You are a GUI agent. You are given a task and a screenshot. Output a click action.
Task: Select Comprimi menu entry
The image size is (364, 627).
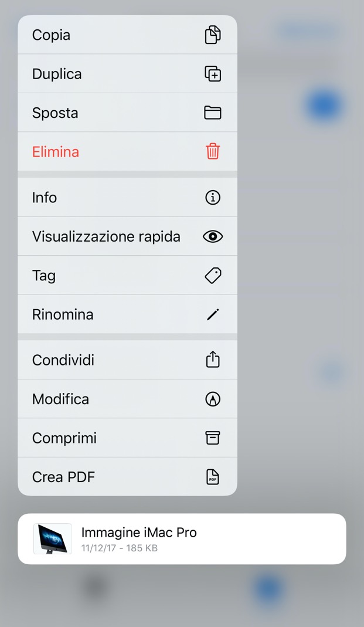(64, 438)
